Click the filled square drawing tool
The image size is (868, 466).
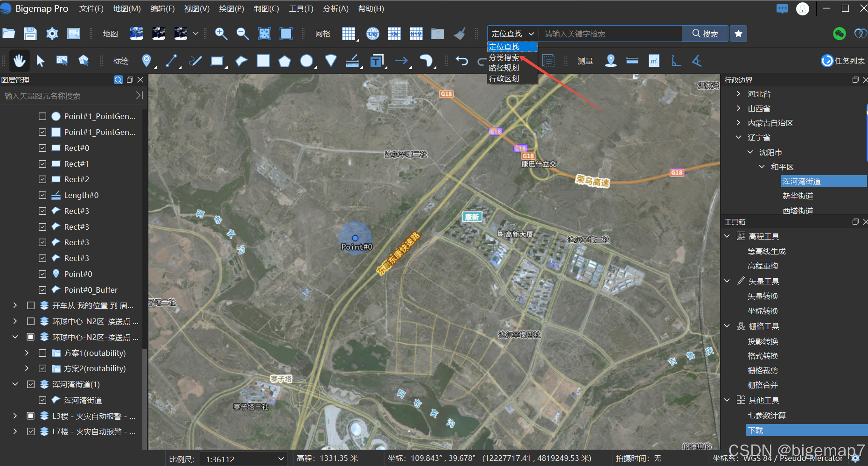263,61
